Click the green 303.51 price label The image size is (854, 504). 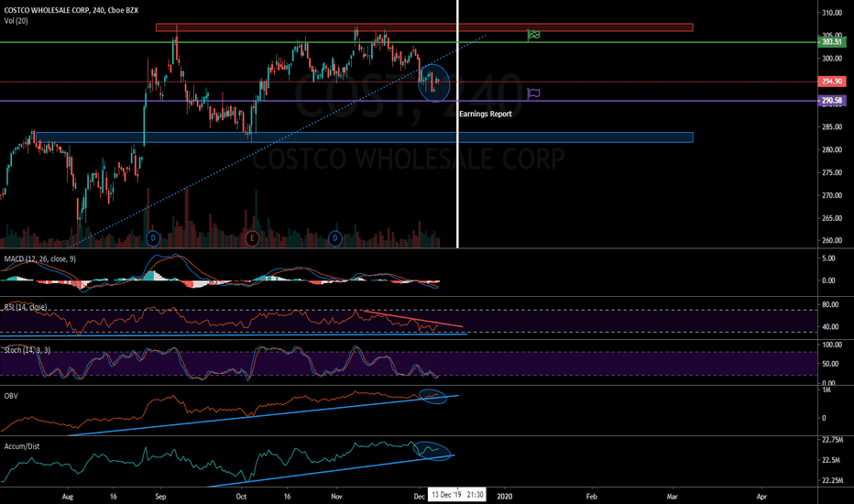(x=832, y=42)
